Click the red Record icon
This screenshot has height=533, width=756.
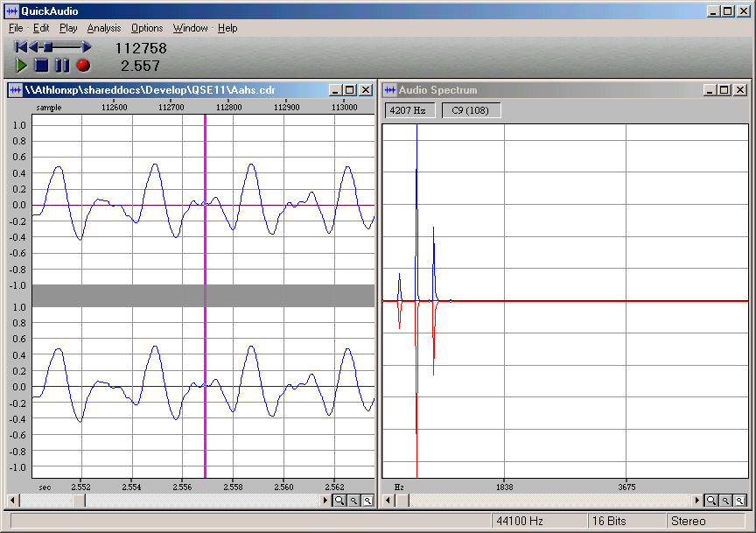click(81, 65)
